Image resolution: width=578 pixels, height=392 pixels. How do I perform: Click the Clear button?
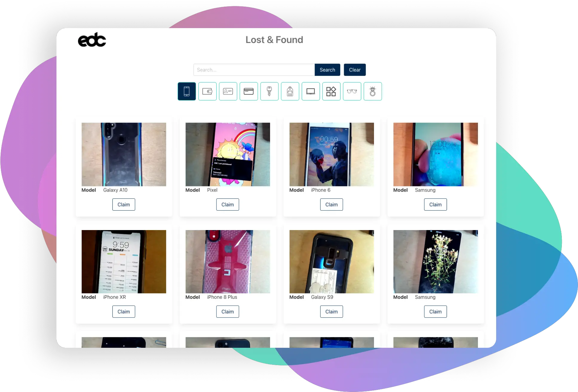point(355,70)
